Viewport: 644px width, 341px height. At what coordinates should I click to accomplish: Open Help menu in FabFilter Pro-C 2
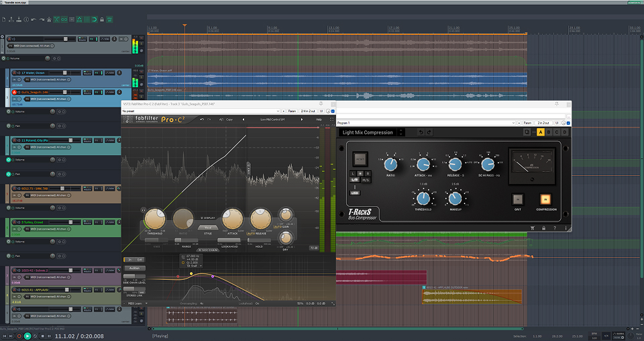click(x=319, y=119)
